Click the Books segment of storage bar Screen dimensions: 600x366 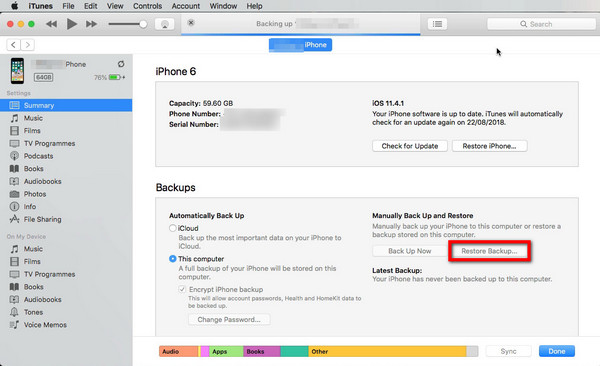click(x=262, y=351)
